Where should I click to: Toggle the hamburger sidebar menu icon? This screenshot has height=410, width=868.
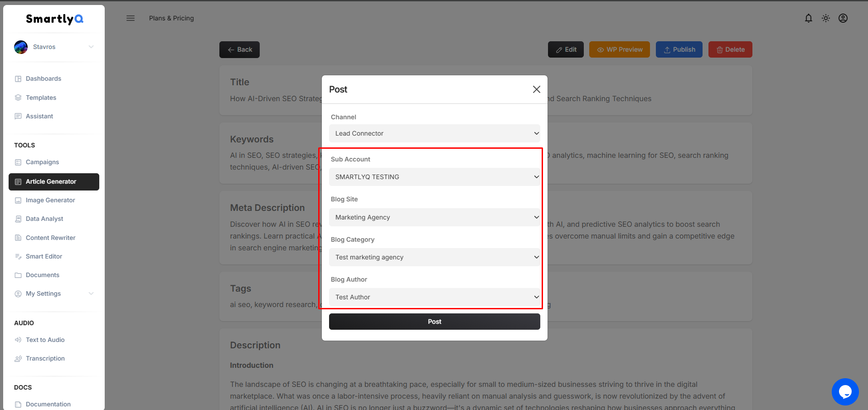(x=131, y=18)
